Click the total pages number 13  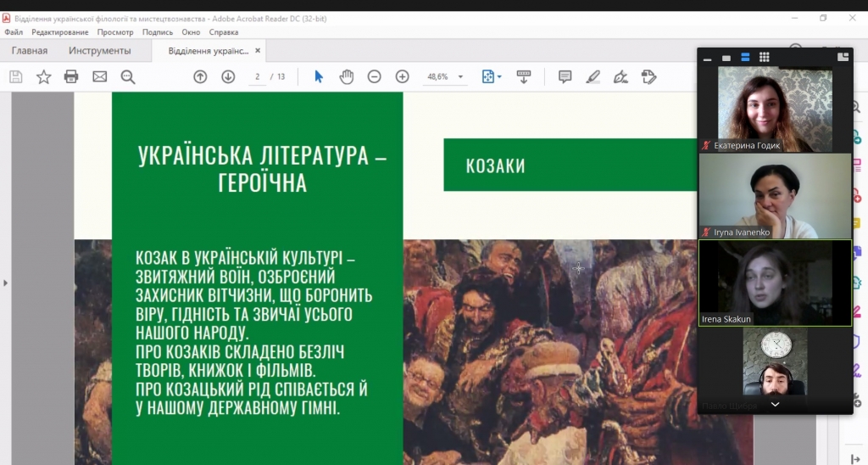click(x=281, y=76)
